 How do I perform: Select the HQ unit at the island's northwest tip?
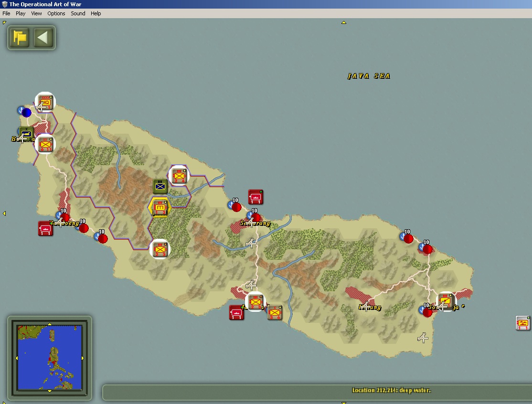tap(45, 102)
